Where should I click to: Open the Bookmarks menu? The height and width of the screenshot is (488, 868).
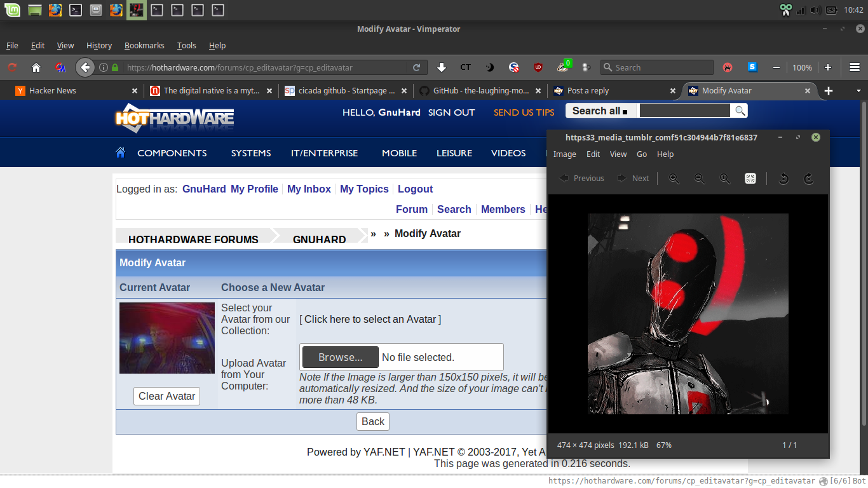click(x=144, y=45)
